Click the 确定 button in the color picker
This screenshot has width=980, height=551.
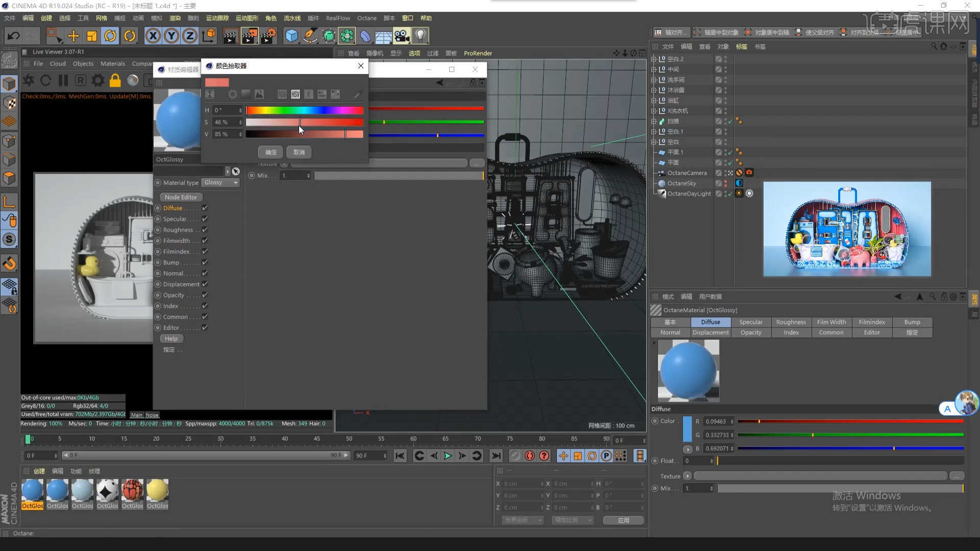(x=271, y=152)
